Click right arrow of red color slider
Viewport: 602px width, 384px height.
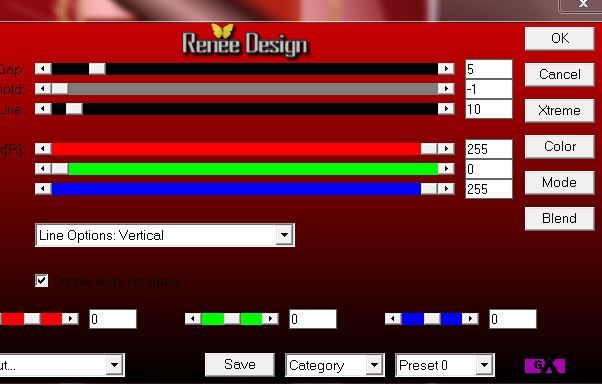click(446, 149)
